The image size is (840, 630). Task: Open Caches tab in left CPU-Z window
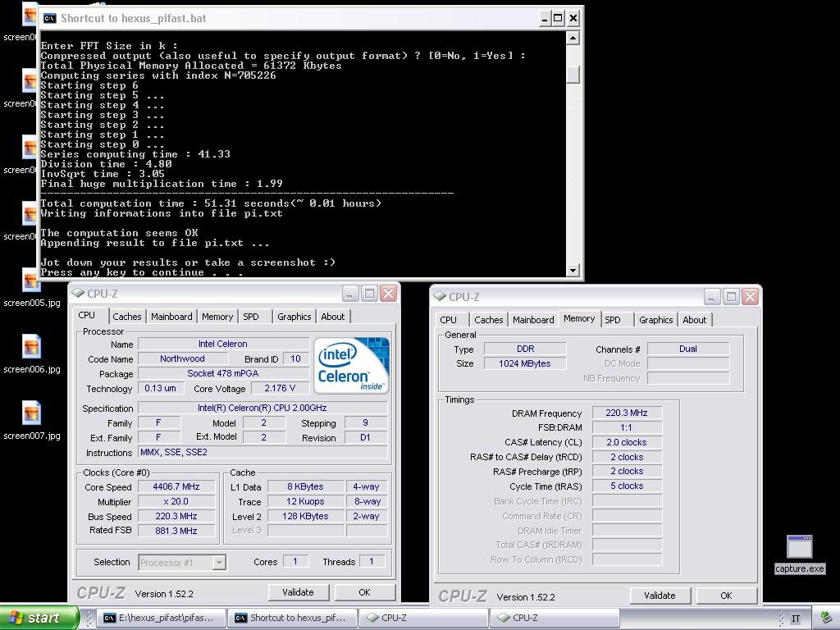(127, 317)
